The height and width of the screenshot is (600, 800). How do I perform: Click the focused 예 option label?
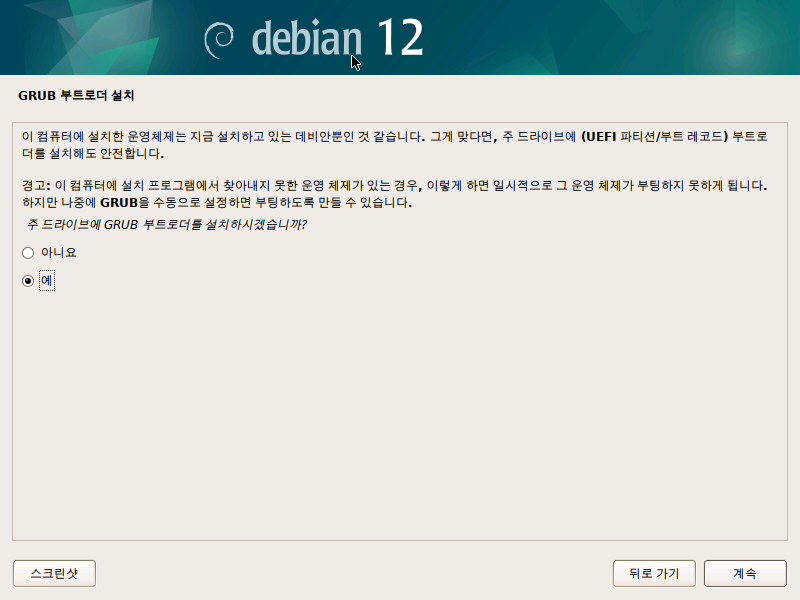coord(46,281)
